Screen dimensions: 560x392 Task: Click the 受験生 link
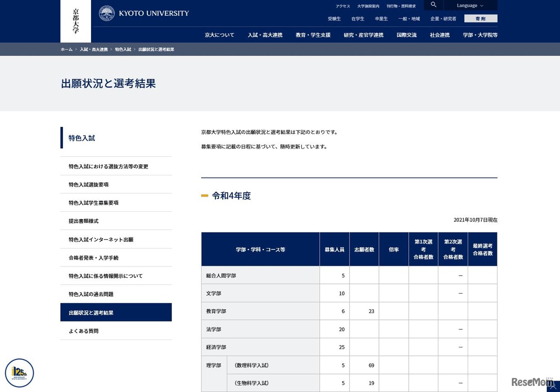click(334, 19)
